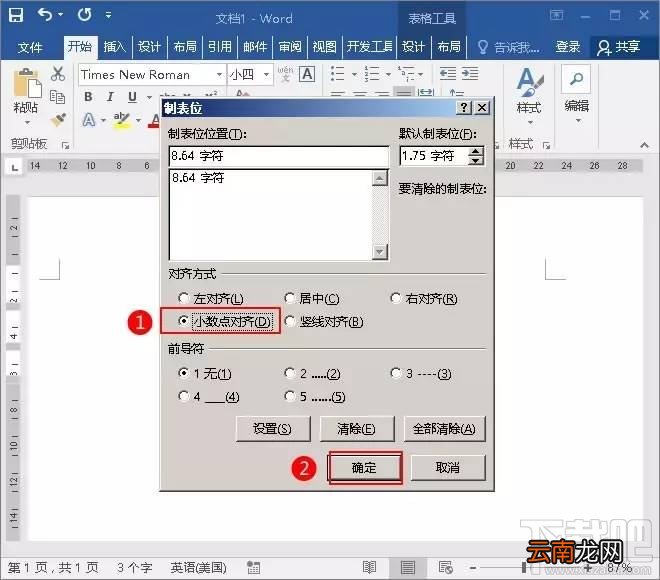Toggle Bold formatting
This screenshot has height=580, width=660.
88,97
